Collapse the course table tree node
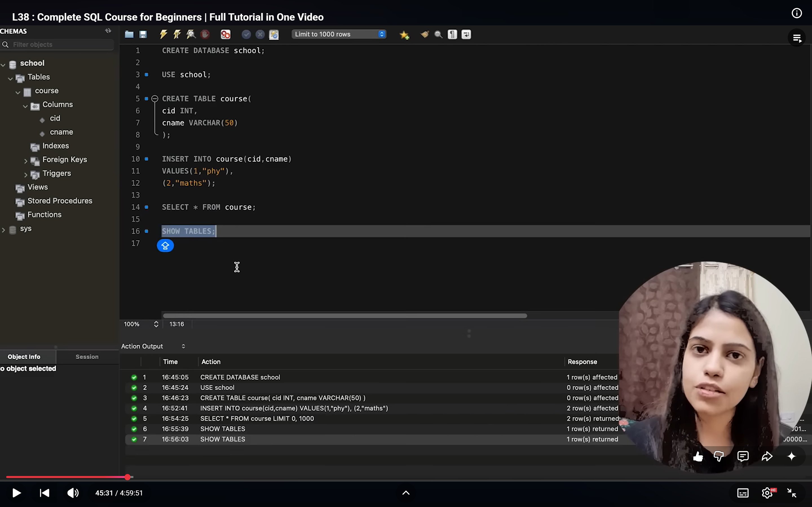This screenshot has width=812, height=507. click(x=18, y=92)
